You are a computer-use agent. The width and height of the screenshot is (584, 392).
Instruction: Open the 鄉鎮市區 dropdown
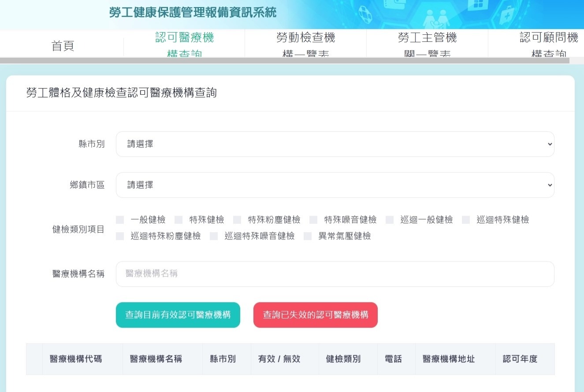pyautogui.click(x=335, y=185)
